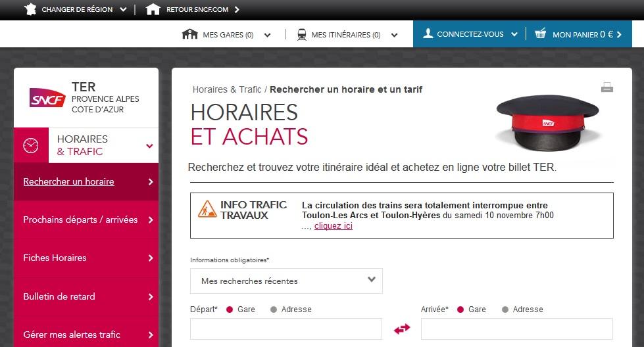
Task: Select the Gare radio button for Départ
Action: tap(230, 310)
